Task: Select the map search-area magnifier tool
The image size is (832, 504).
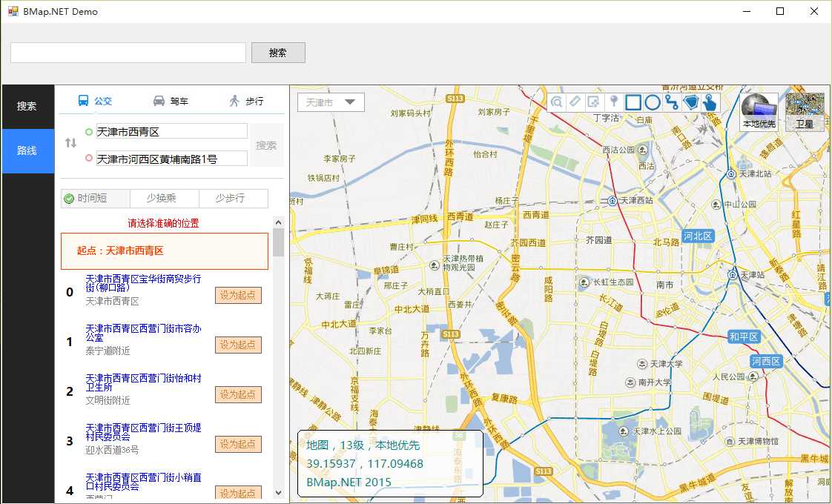Action: point(556,102)
